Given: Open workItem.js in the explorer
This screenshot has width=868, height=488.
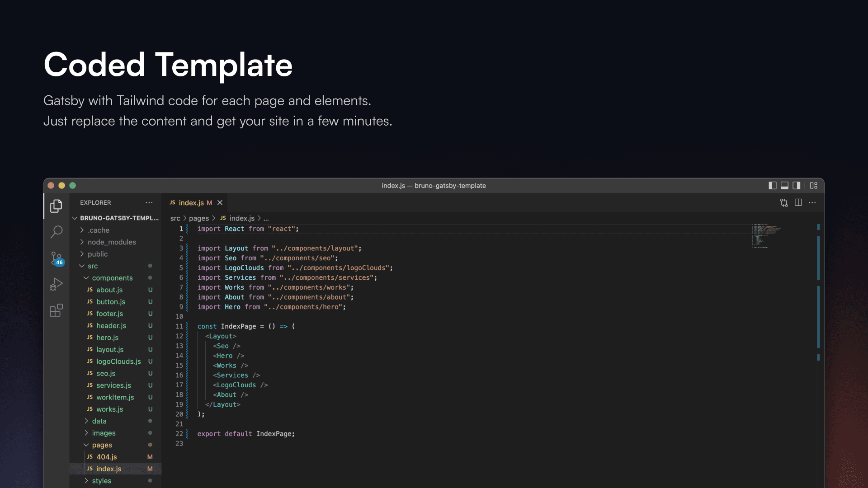Looking at the screenshot, I should [x=116, y=398].
